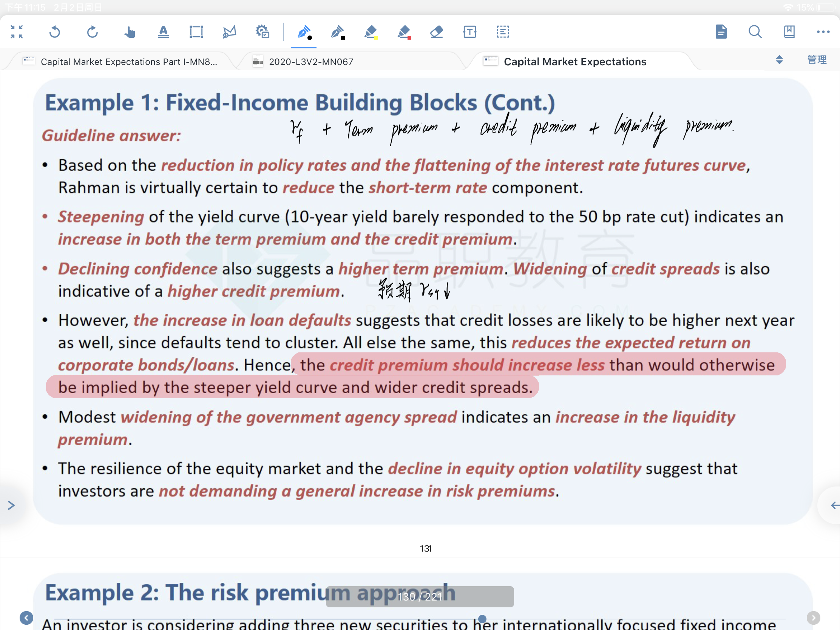
Task: Redo the last annotation
Action: tap(92, 32)
